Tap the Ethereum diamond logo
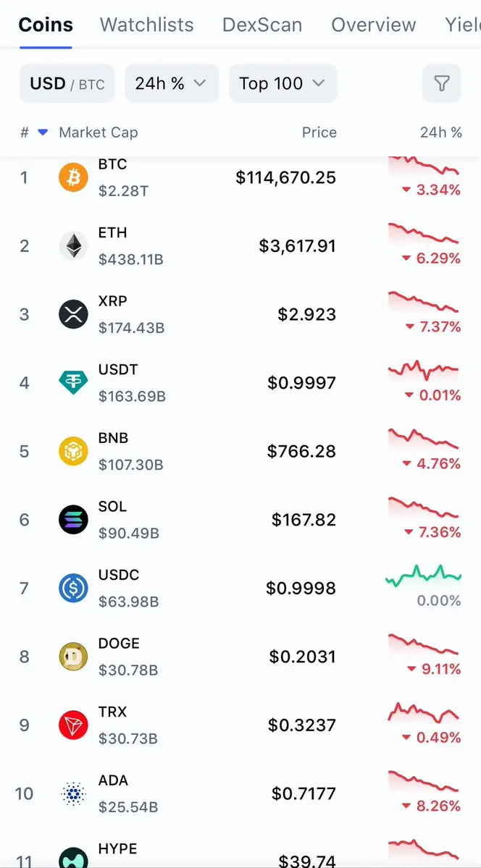481x868 pixels. coord(73,246)
